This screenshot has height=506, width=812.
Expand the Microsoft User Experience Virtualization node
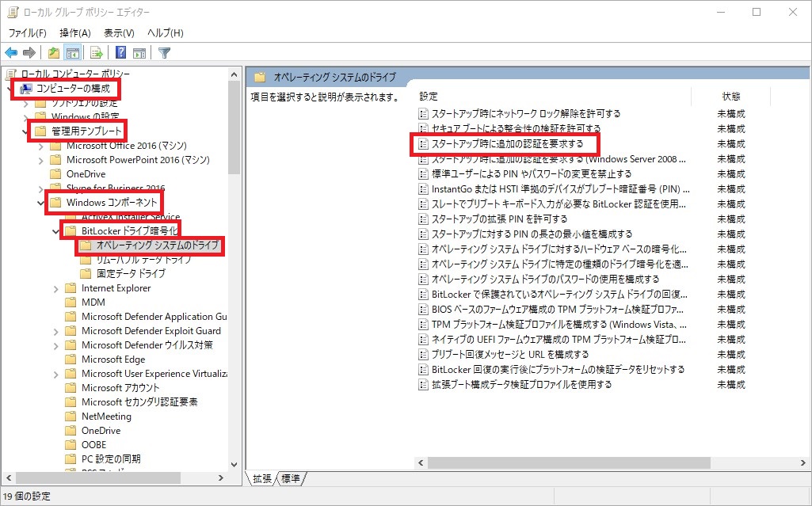tap(55, 374)
